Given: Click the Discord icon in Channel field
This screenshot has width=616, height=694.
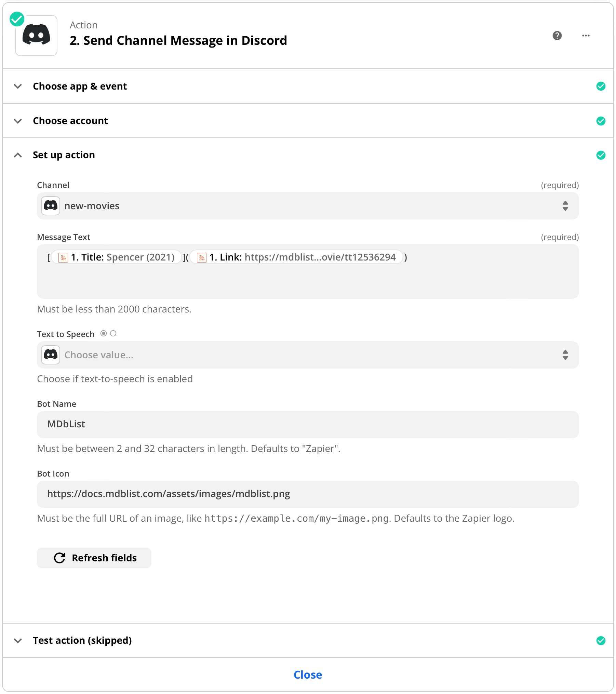Looking at the screenshot, I should [x=51, y=206].
